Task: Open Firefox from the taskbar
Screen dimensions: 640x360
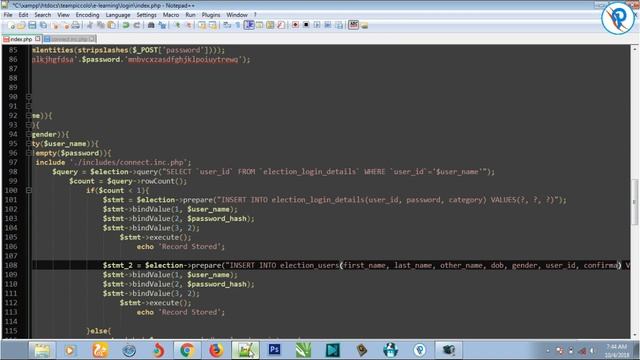Action: click(x=216, y=350)
